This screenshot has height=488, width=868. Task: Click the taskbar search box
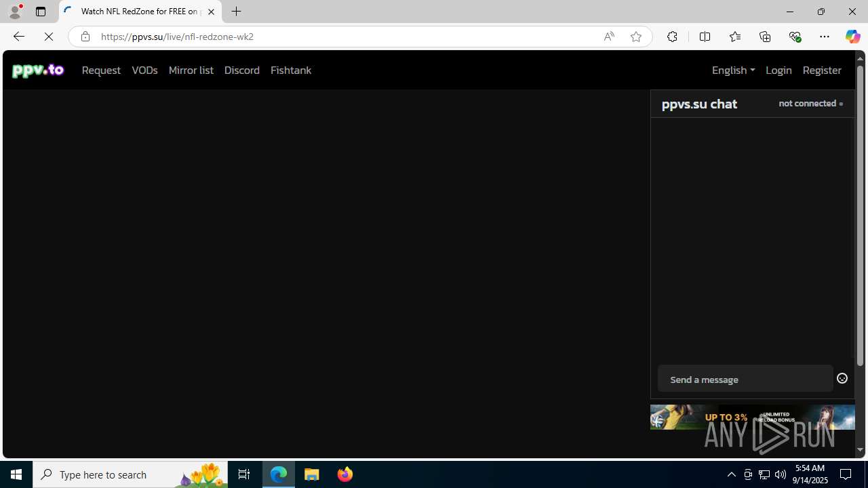click(x=130, y=474)
